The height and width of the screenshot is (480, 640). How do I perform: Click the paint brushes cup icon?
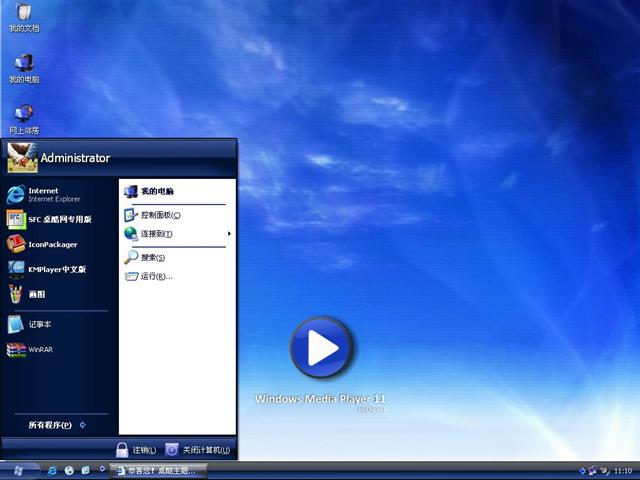[16, 294]
